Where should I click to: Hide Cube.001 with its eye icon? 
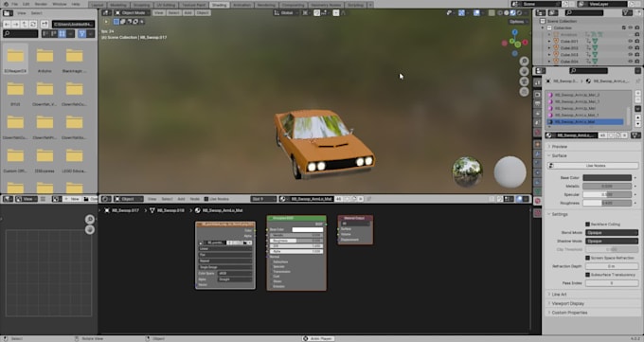coord(631,41)
